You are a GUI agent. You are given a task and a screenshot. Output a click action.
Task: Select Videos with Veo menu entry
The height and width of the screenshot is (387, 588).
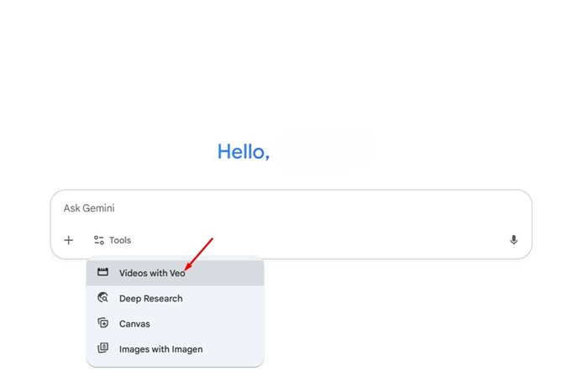click(x=175, y=273)
